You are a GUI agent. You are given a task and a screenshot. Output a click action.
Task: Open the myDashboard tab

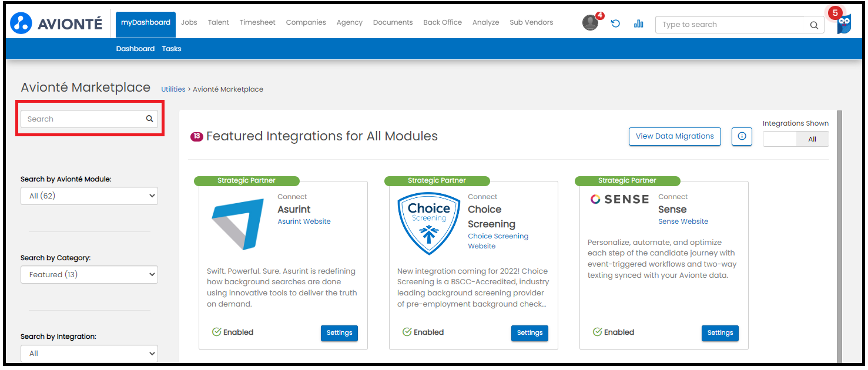146,25
